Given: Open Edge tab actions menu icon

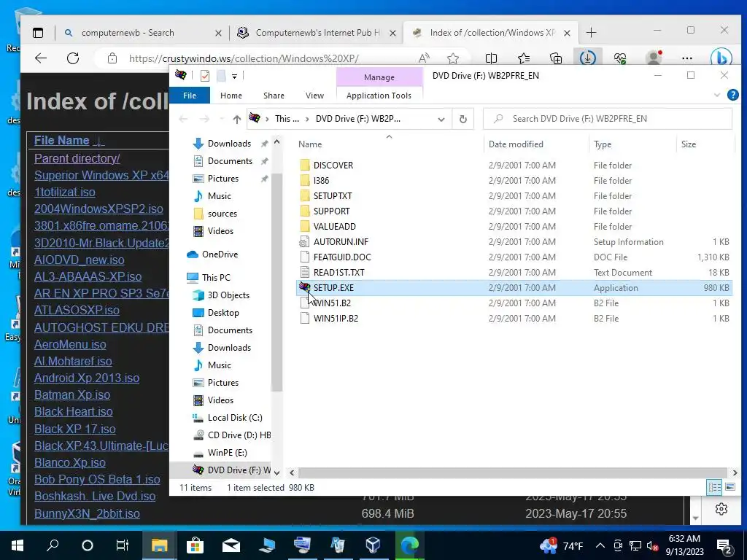Looking at the screenshot, I should pyautogui.click(x=38, y=33).
